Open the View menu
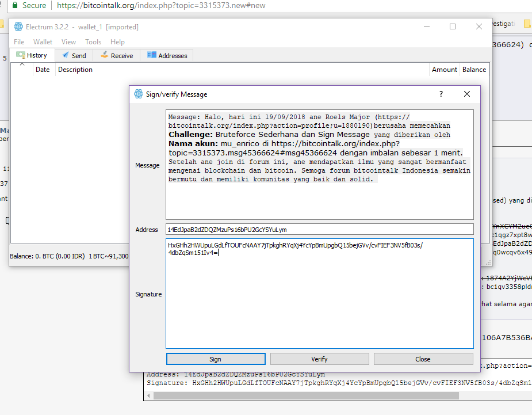The width and height of the screenshot is (532, 415). tap(68, 42)
